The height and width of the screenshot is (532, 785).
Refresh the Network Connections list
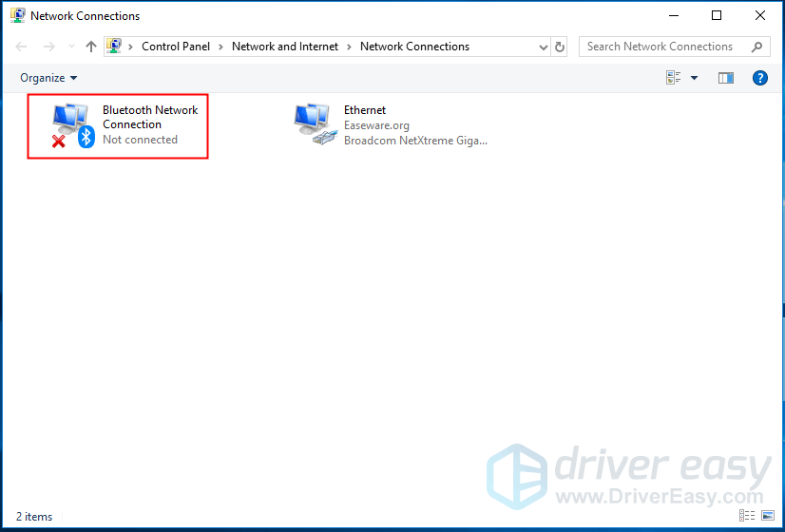560,47
